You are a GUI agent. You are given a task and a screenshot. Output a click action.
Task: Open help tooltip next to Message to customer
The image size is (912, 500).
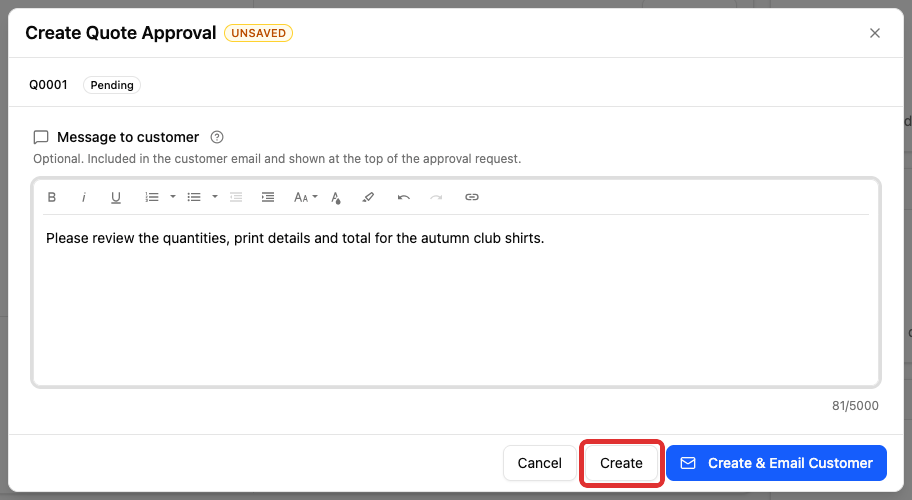click(217, 137)
